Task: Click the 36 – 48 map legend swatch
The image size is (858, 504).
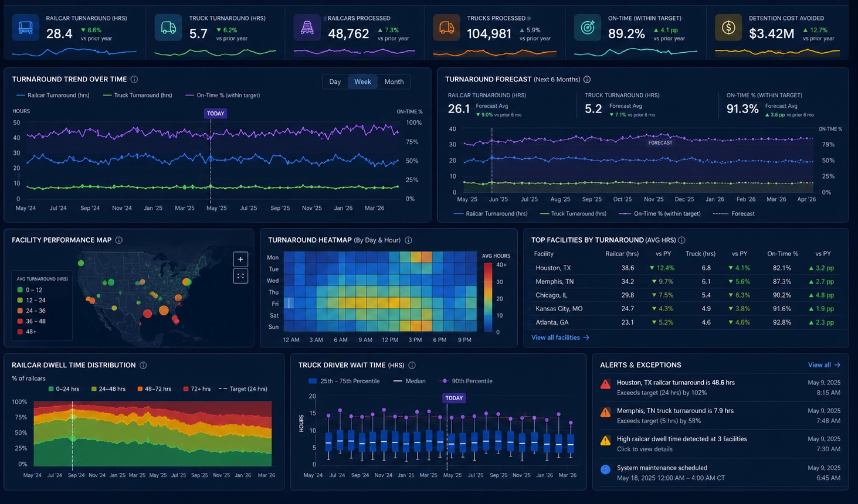Action: pos(20,321)
